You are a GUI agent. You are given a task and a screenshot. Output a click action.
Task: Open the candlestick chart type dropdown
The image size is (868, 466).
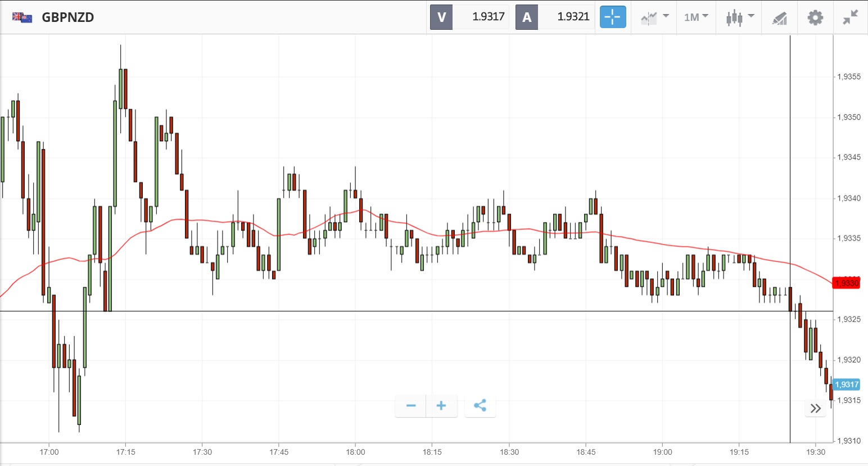pos(739,17)
